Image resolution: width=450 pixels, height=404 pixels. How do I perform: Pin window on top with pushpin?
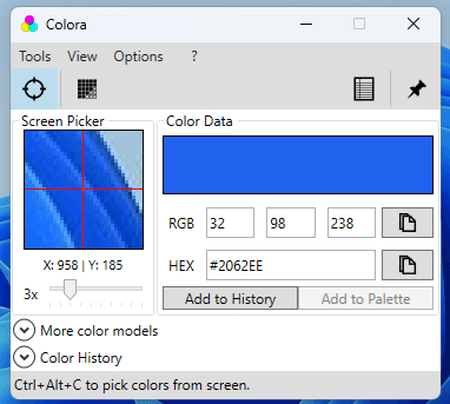click(x=416, y=89)
